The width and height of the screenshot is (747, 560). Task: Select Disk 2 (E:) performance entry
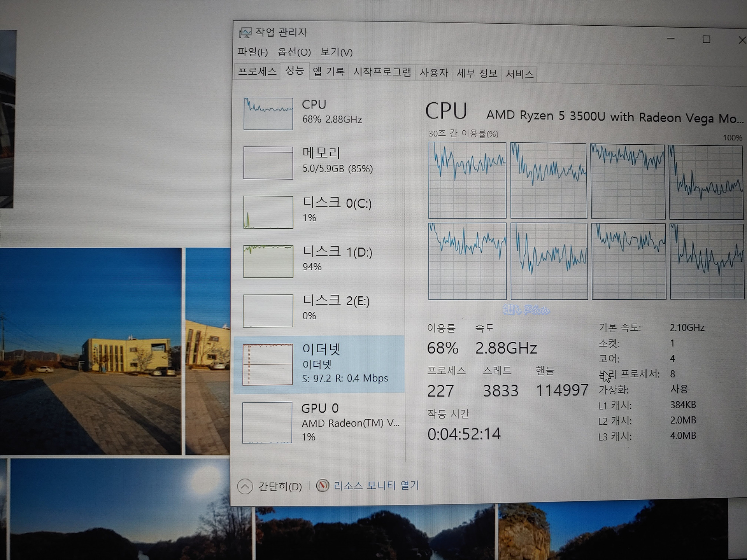point(268,311)
